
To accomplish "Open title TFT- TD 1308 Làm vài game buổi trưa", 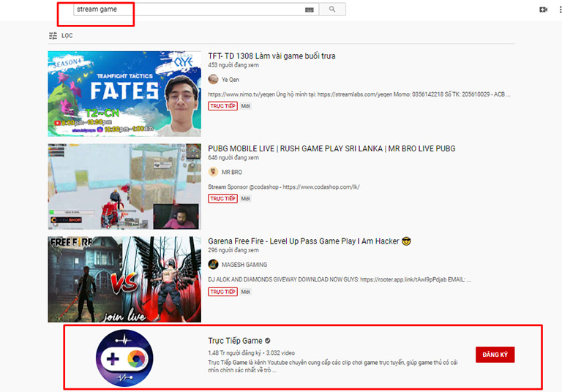I will (x=271, y=56).
